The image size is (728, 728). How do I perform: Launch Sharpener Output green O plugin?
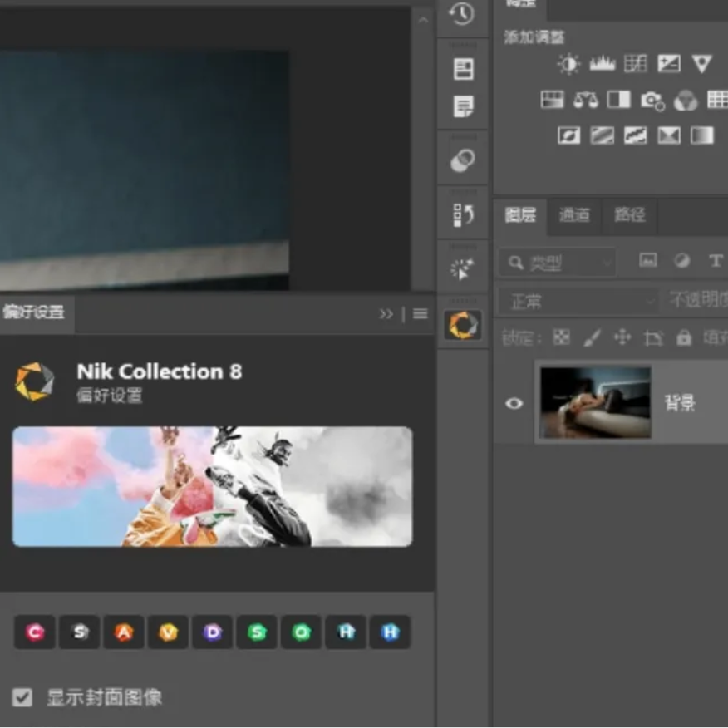[301, 632]
